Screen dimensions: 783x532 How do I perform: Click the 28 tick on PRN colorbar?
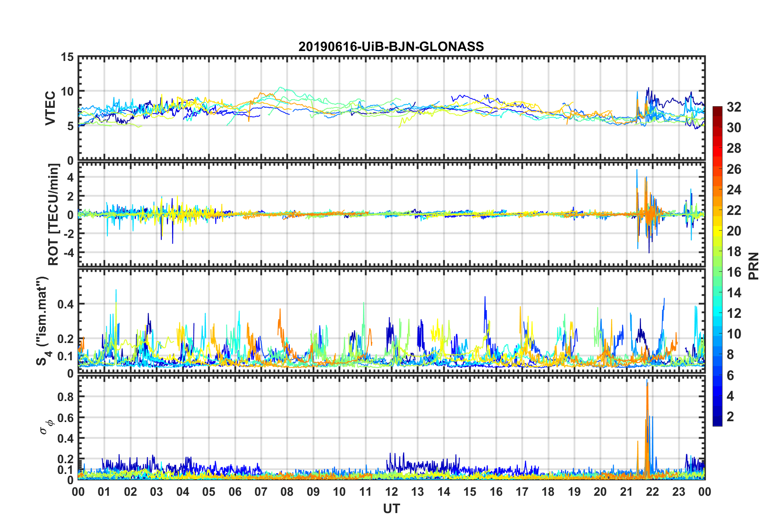[734, 148]
